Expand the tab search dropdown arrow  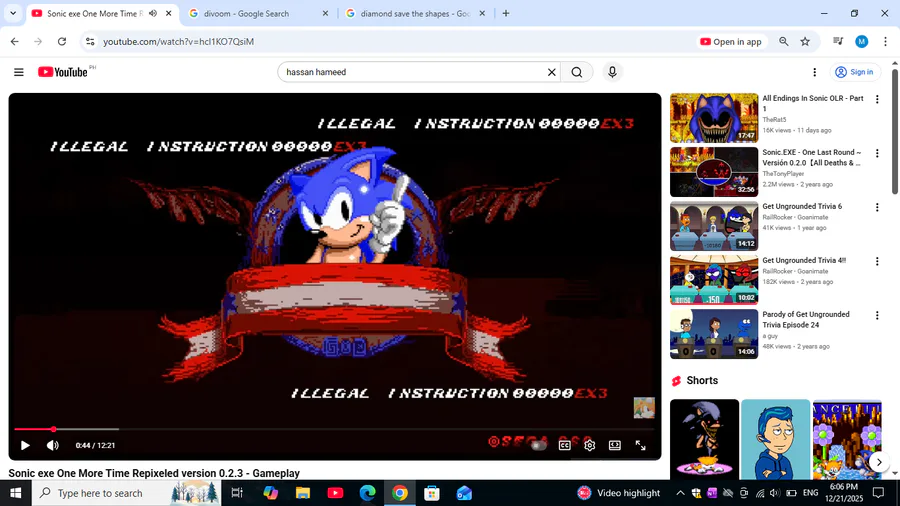pyautogui.click(x=13, y=13)
